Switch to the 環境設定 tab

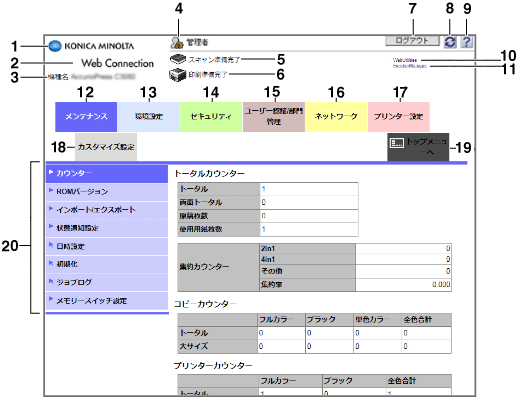coord(149,117)
